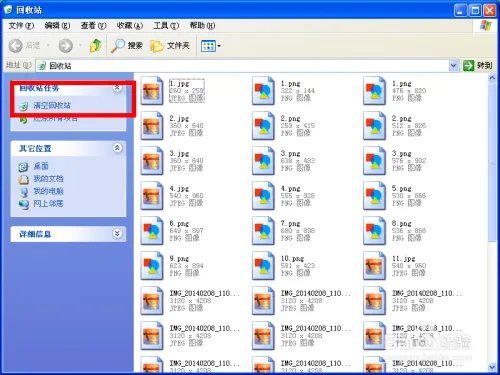Open 我的电脑 link
The image size is (500, 375).
[x=48, y=191]
